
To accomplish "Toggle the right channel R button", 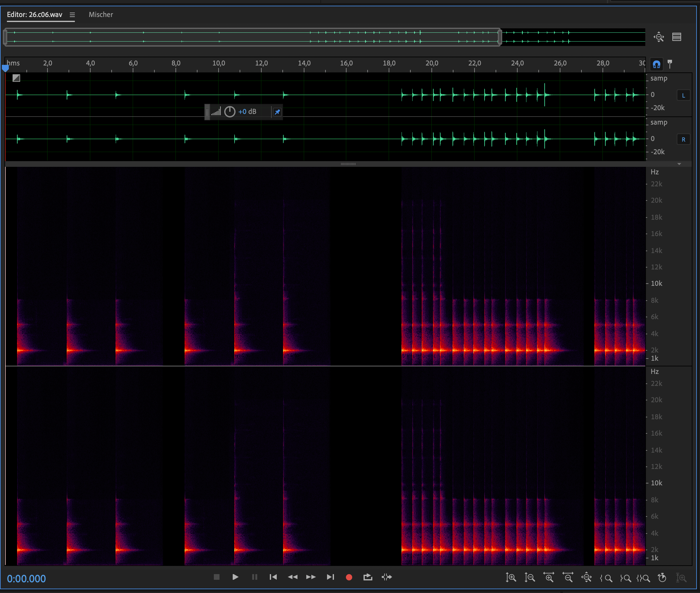I will coord(683,139).
